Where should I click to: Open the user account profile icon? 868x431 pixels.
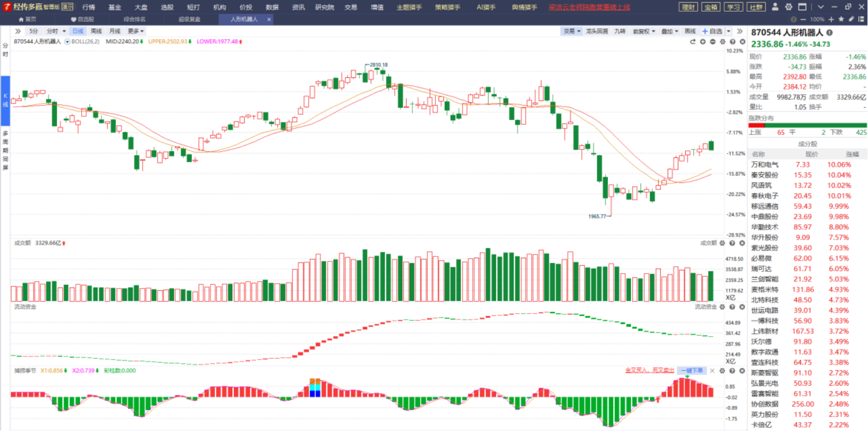(775, 7)
